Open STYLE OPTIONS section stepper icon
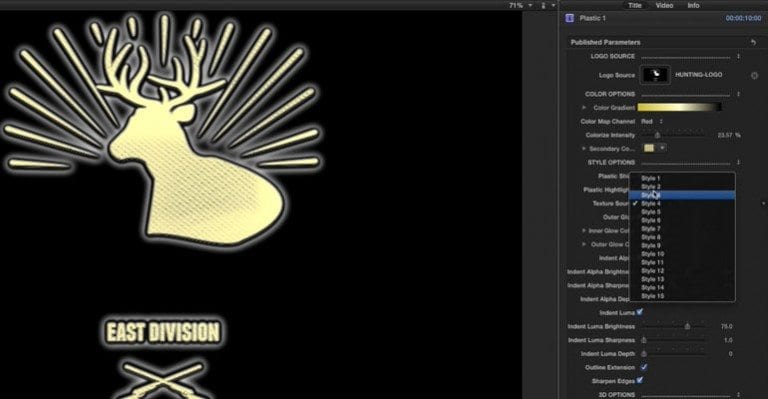 coord(739,163)
